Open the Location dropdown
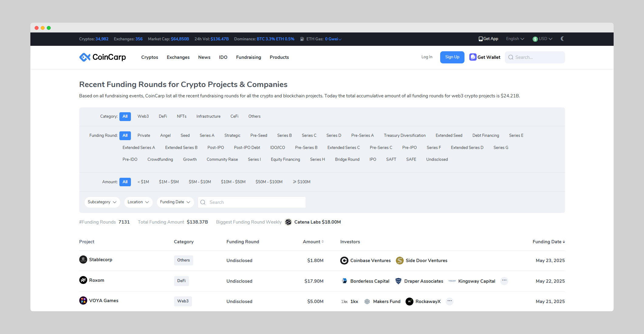Image resolution: width=644 pixels, height=334 pixels. pyautogui.click(x=138, y=202)
